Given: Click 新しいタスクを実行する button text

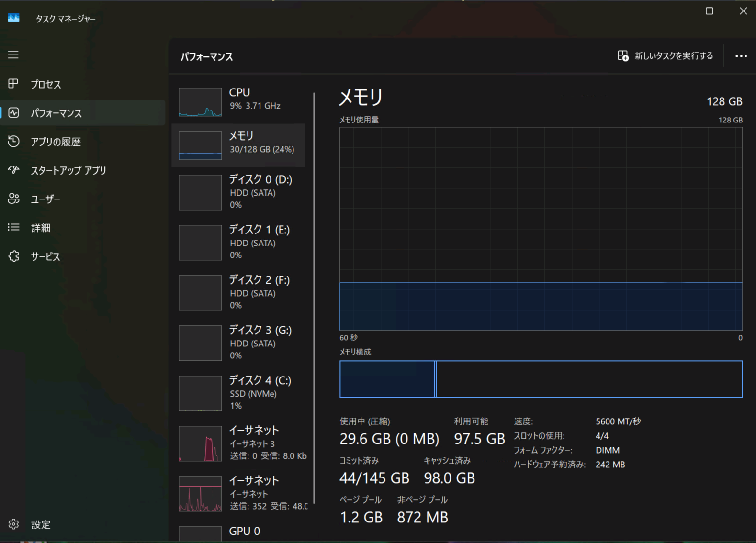Looking at the screenshot, I should pyautogui.click(x=673, y=56).
